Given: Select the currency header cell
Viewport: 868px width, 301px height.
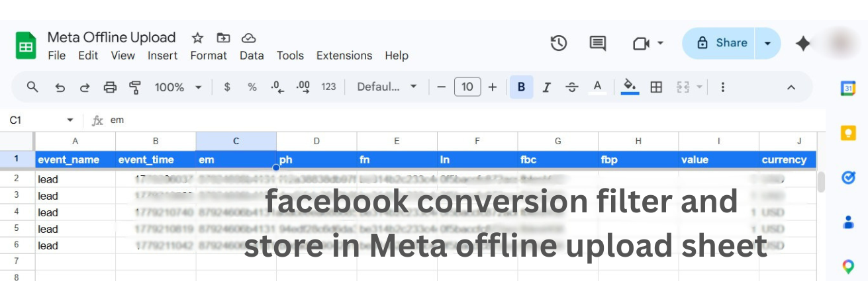Looking at the screenshot, I should tap(789, 159).
